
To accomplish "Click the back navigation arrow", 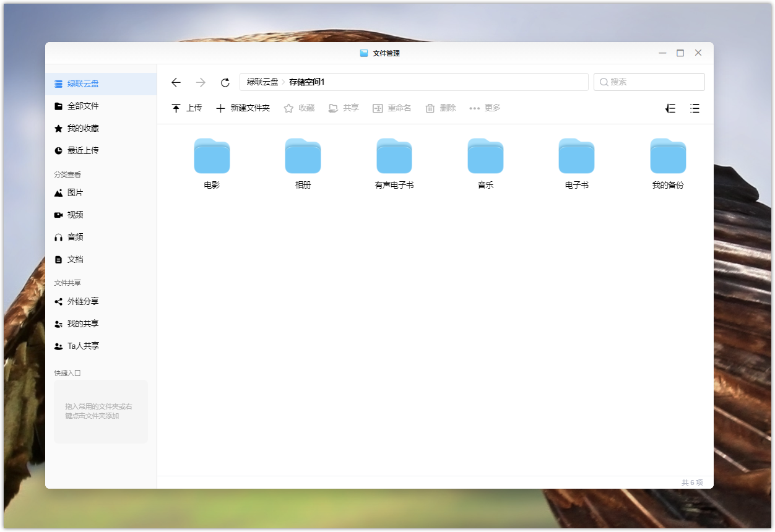I will point(176,82).
